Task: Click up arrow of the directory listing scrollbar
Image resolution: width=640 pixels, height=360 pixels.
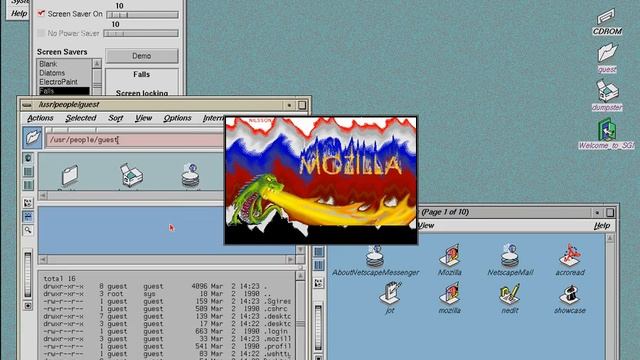Action: (x=300, y=276)
